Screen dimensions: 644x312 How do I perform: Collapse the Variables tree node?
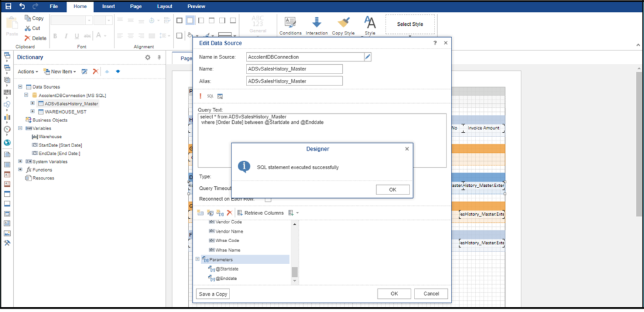(20, 128)
